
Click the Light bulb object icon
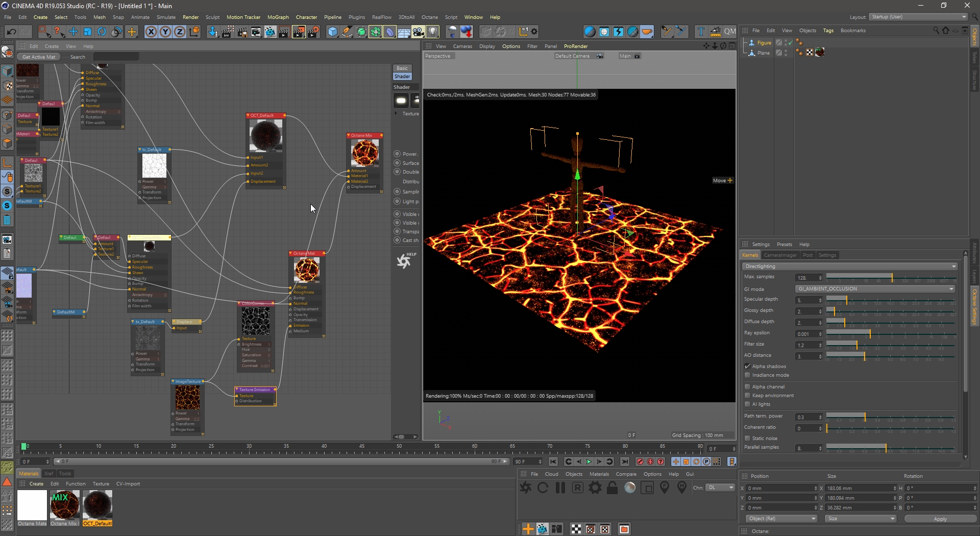[x=433, y=32]
